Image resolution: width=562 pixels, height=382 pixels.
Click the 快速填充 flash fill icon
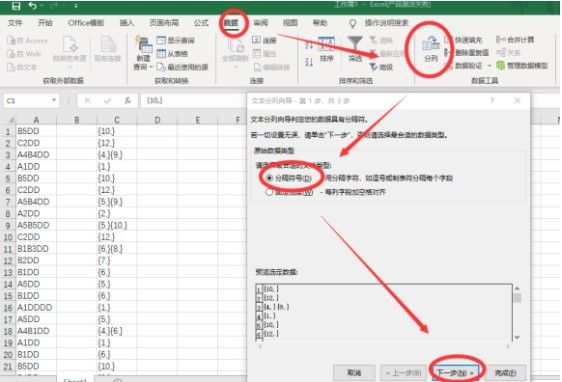[x=449, y=39]
